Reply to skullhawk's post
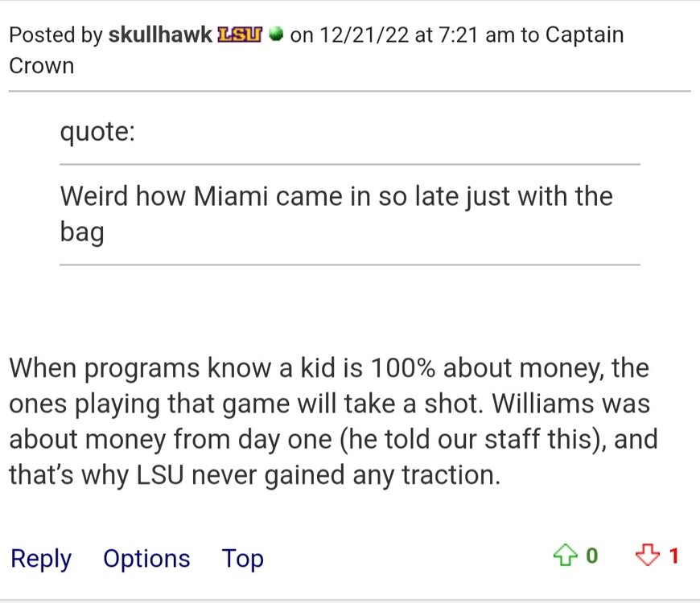This screenshot has height=603, width=700. (41, 558)
